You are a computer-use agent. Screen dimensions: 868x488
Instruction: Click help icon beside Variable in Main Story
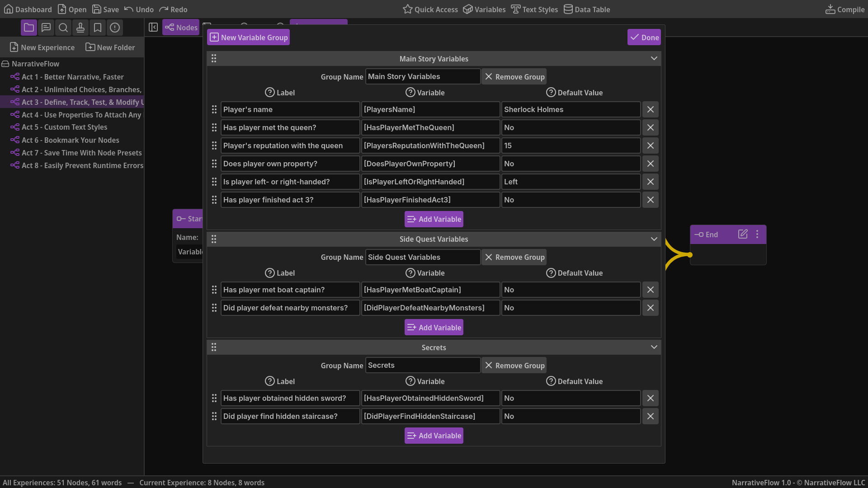pos(410,92)
